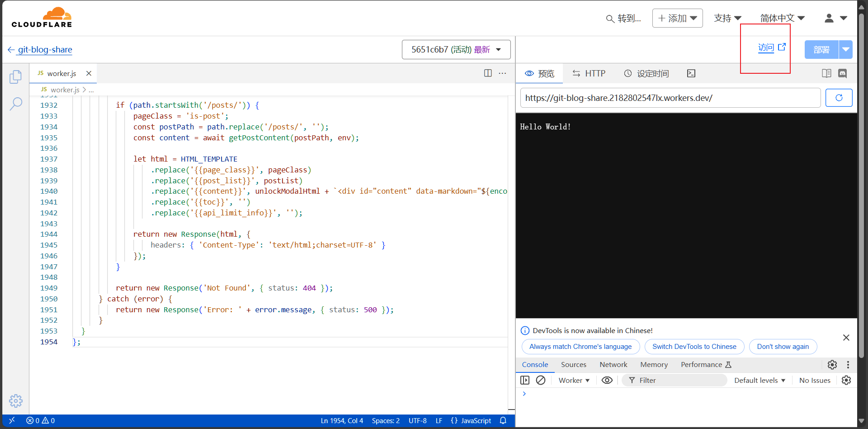
Task: Open the Worker context dropdown
Action: (x=574, y=380)
